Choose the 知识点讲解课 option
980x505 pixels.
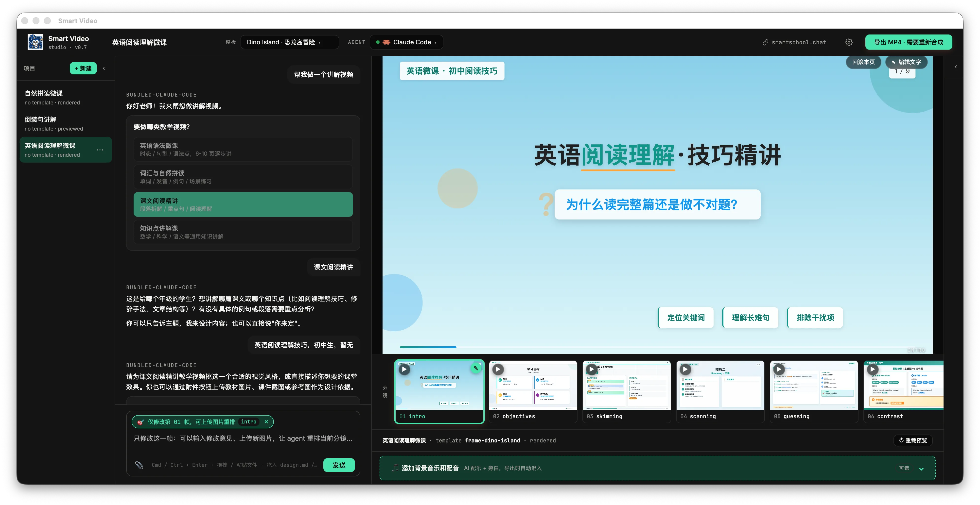coord(243,232)
